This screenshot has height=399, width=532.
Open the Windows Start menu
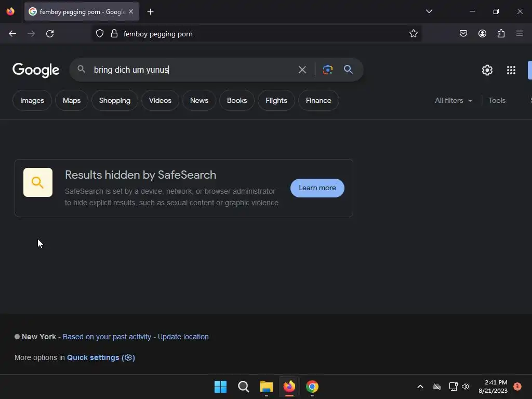[220, 387]
